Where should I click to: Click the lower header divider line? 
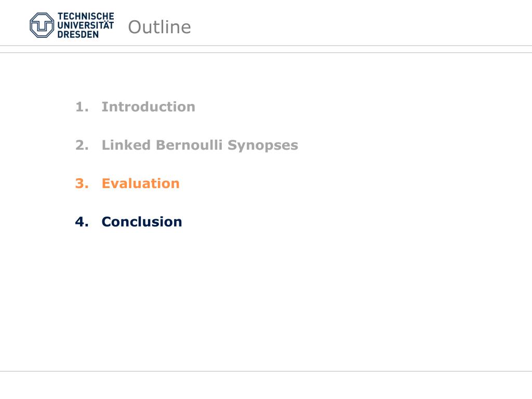click(266, 52)
